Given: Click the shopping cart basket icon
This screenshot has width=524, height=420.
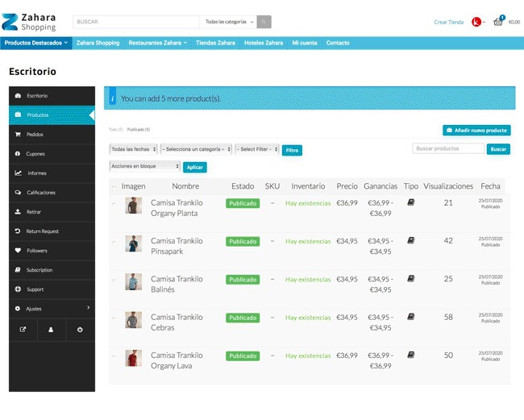Looking at the screenshot, I should tap(498, 22).
